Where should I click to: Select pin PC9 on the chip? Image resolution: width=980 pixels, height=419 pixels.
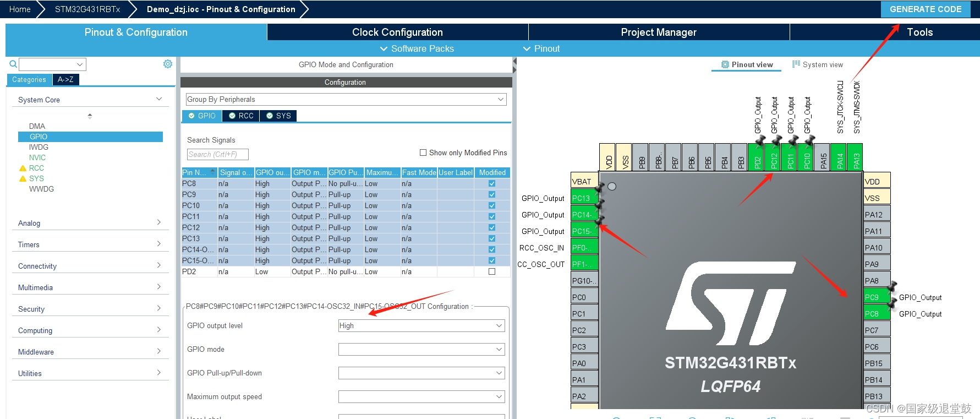click(x=877, y=297)
